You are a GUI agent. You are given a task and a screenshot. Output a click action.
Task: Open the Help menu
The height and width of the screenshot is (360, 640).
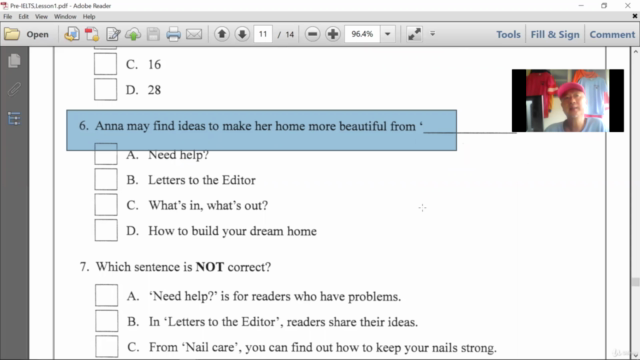pyautogui.click(x=89, y=17)
